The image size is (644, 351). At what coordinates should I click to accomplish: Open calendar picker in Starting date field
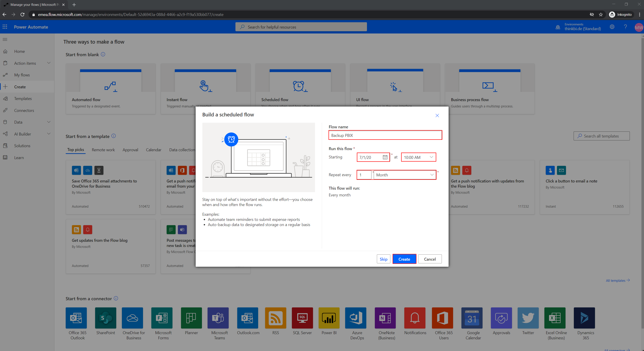(x=385, y=157)
